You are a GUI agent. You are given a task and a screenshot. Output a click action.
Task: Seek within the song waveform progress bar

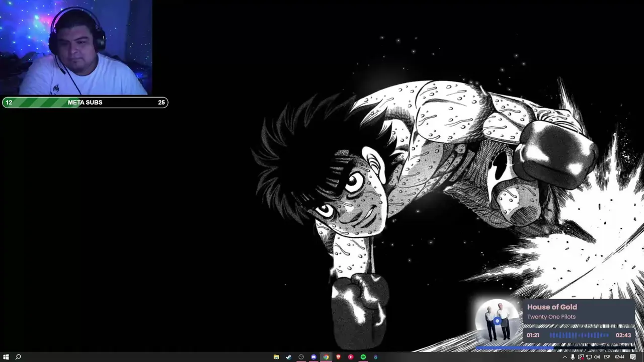click(x=579, y=335)
